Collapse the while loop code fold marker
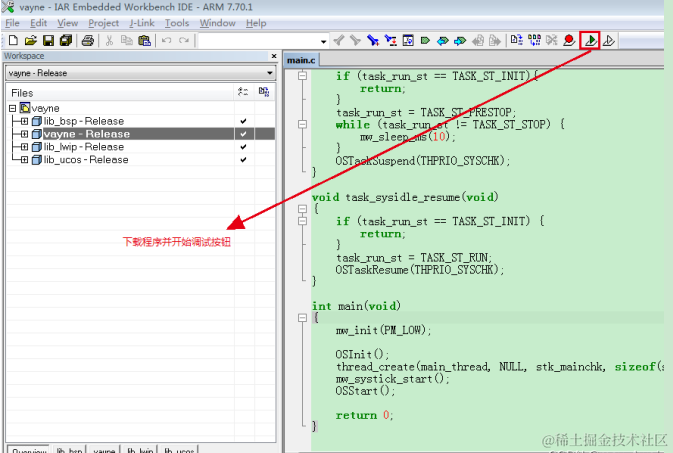Image resolution: width=673 pixels, height=453 pixels. [x=303, y=124]
